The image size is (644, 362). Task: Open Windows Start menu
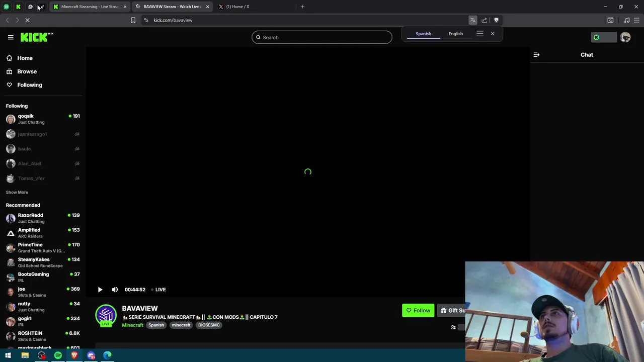tap(8, 355)
